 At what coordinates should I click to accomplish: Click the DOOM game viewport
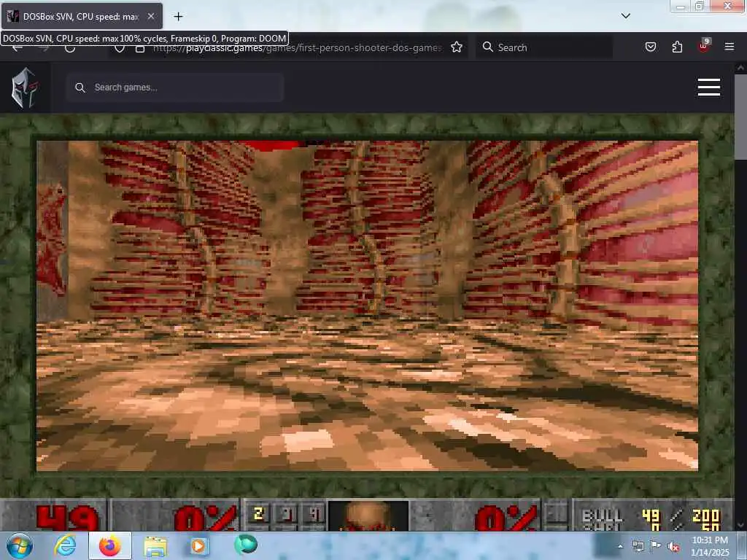pos(368,306)
